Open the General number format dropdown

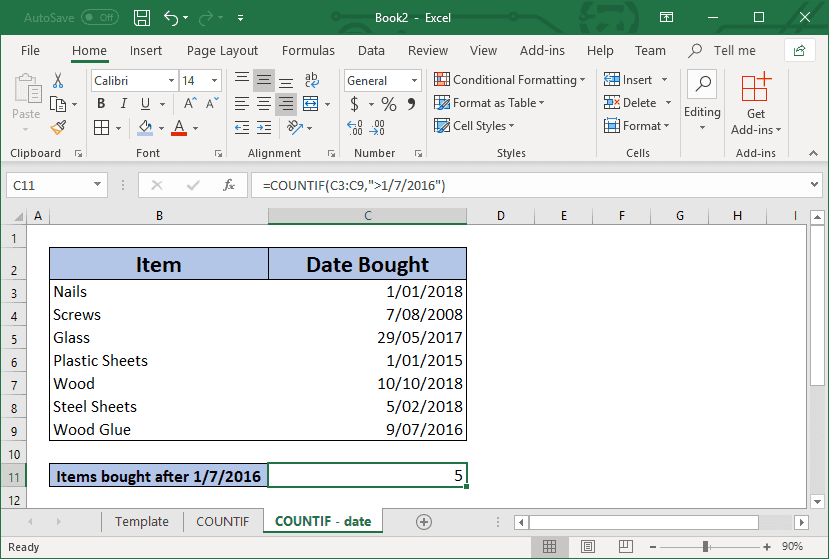pyautogui.click(x=414, y=80)
